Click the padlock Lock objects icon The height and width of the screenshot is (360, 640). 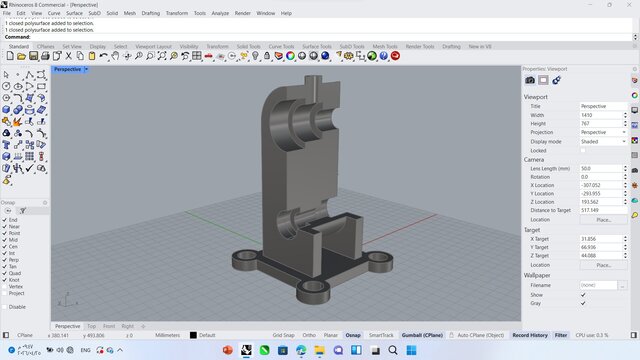click(267, 56)
